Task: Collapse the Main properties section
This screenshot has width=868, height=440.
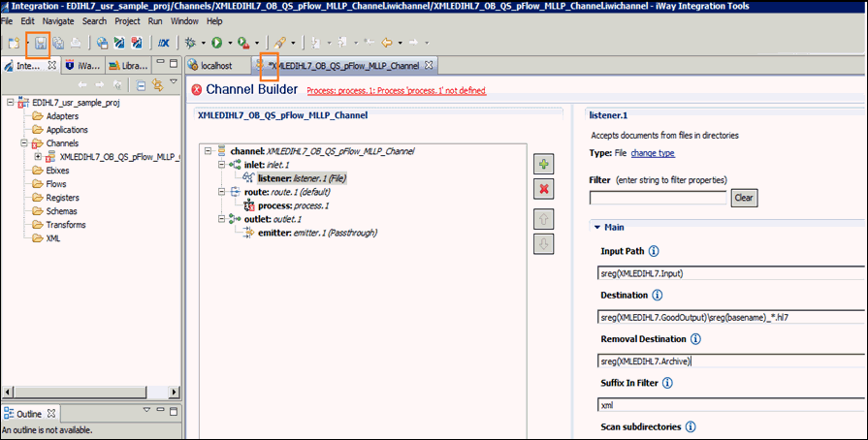Action: click(x=597, y=227)
